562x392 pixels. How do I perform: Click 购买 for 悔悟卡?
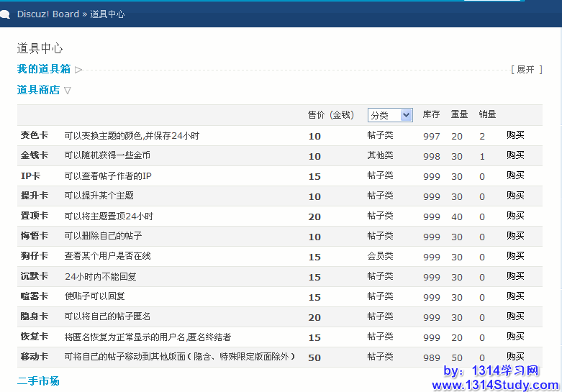[515, 236]
